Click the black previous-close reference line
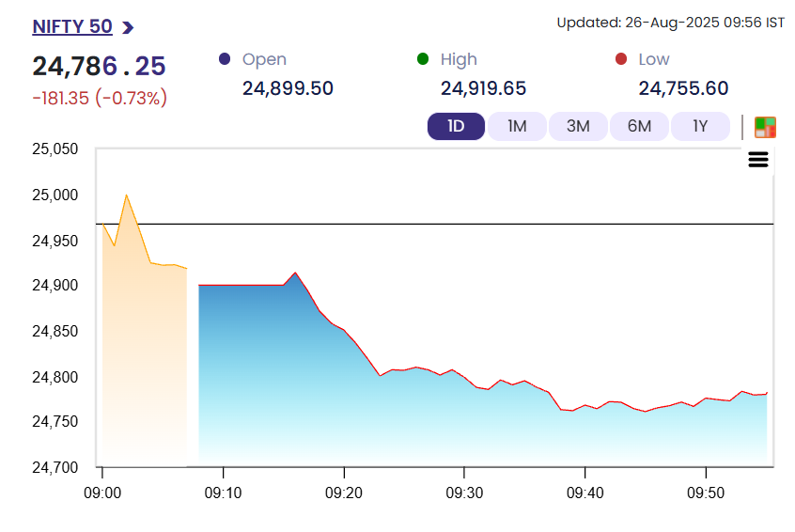Viewport: 795px width, 532px height. tap(470, 225)
